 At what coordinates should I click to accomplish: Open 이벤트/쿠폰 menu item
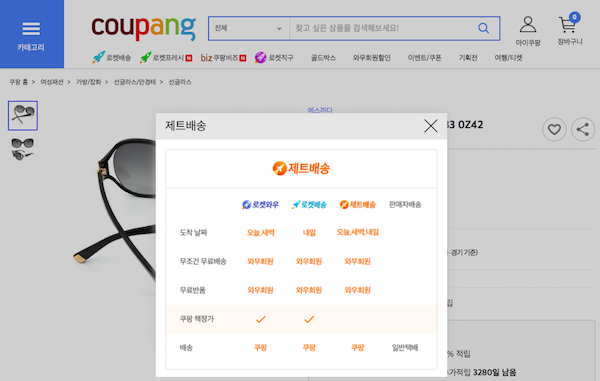(x=424, y=58)
